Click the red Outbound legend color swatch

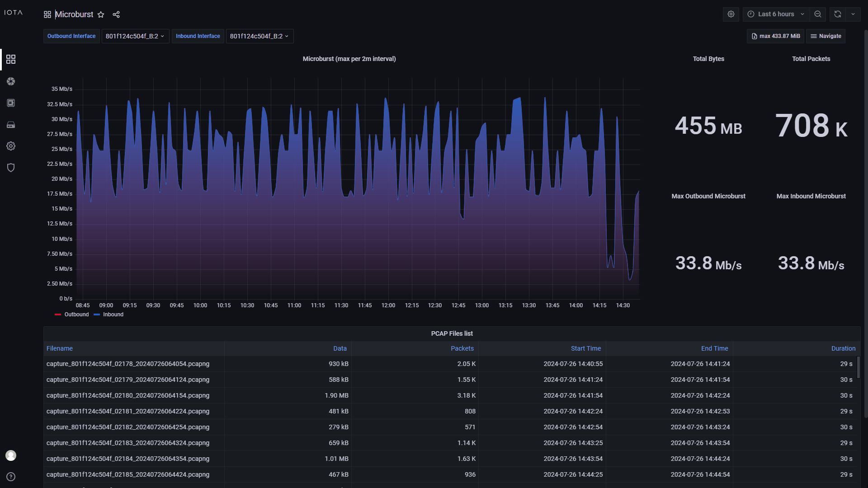click(x=58, y=314)
